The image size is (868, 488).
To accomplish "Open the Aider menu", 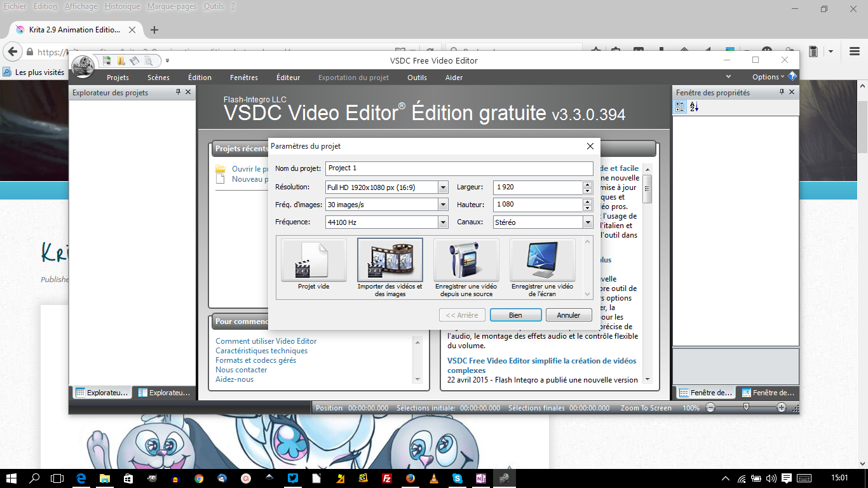I will [x=454, y=78].
